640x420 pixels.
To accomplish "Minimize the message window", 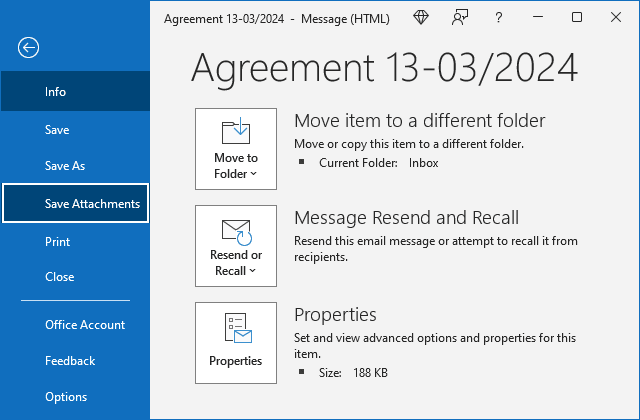I will pyautogui.click(x=537, y=17).
